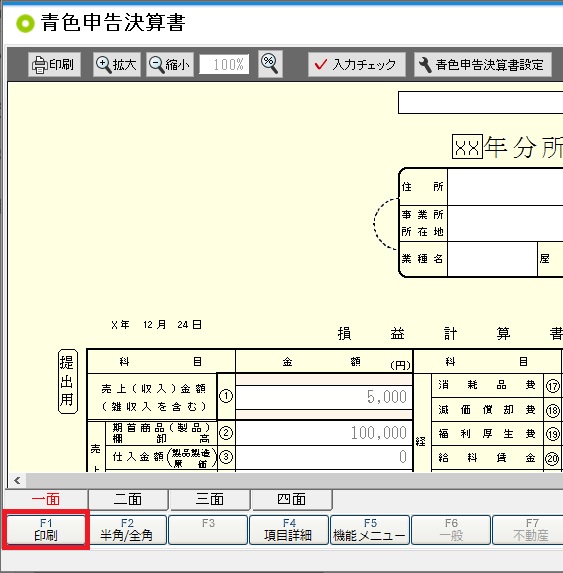The width and height of the screenshot is (563, 573).
Task: Switch to the 三面 tab
Action: [x=210, y=499]
